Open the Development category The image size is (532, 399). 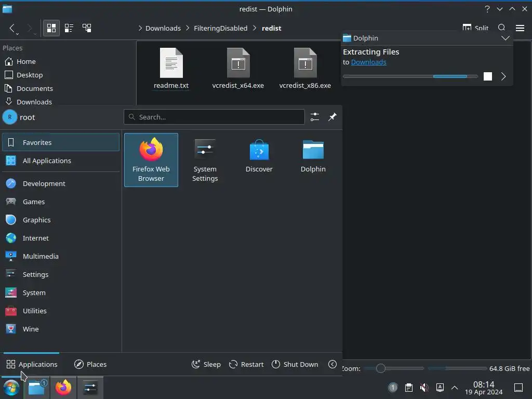click(x=61, y=183)
